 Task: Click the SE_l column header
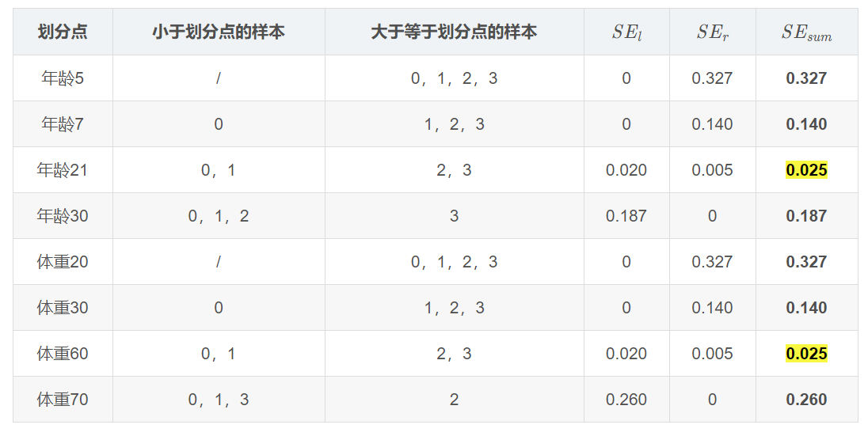point(626,32)
